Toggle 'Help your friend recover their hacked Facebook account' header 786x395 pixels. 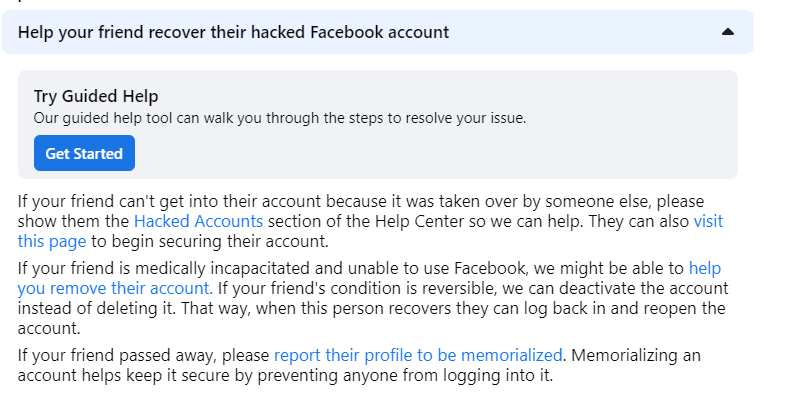point(378,32)
